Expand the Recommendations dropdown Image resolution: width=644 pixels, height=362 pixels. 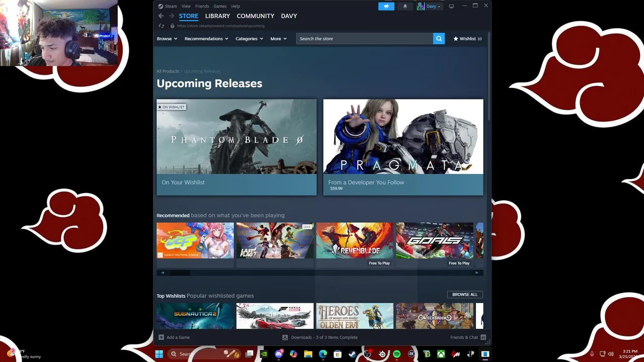coord(206,39)
